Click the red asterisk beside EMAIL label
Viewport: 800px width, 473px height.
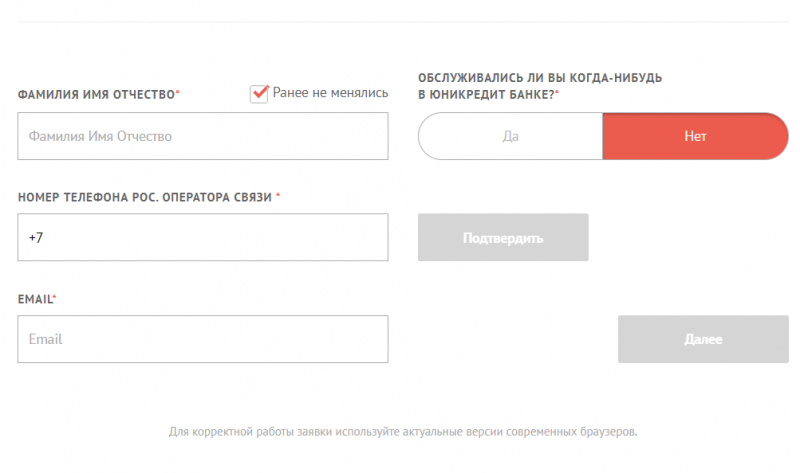[x=55, y=298]
